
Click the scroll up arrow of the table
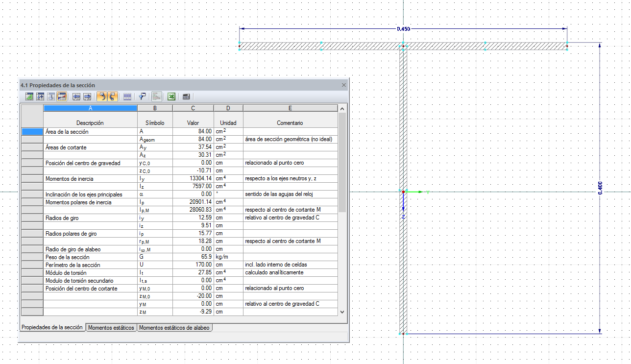342,108
